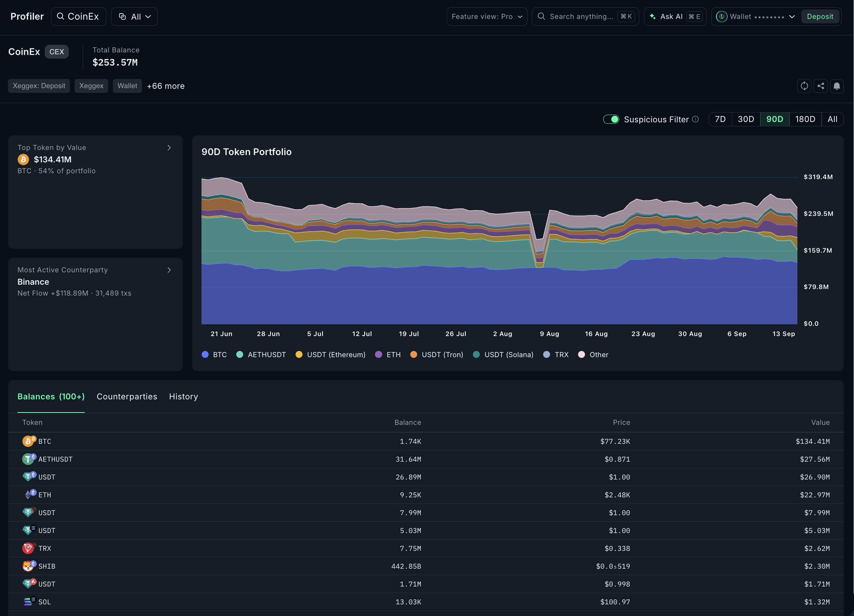Click the USDT icon in $5.03M row
Image resolution: width=854 pixels, height=616 pixels.
click(29, 530)
